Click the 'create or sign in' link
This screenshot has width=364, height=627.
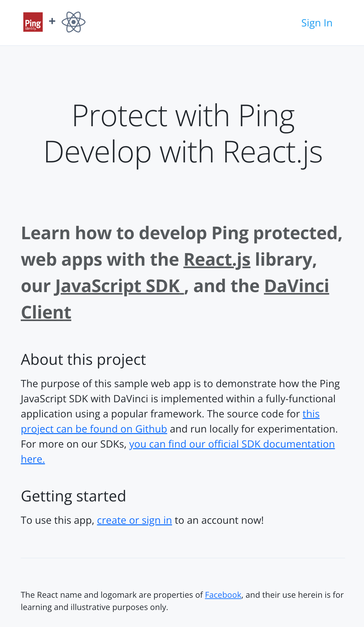[135, 520]
